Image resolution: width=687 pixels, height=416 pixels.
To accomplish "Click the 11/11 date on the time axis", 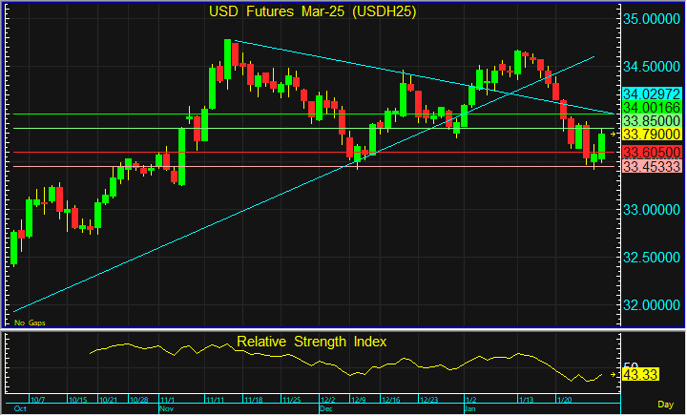I will pos(216,399).
